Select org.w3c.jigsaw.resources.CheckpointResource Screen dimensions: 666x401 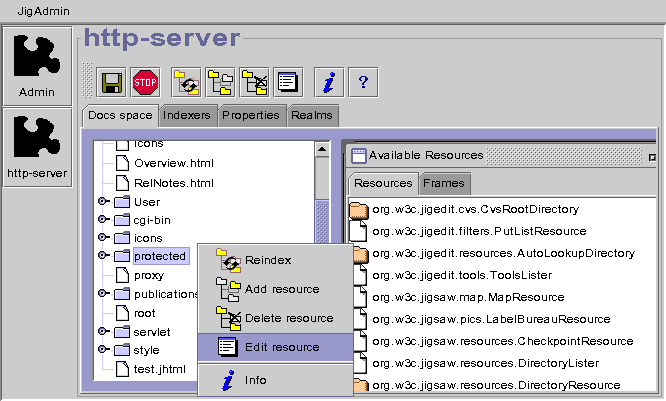pos(503,342)
